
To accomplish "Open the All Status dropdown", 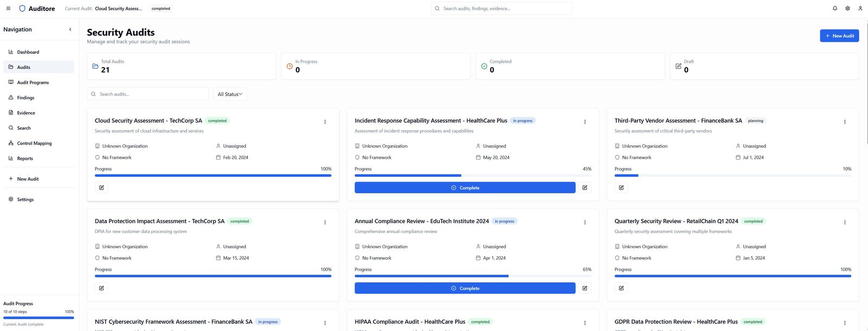I will pyautogui.click(x=230, y=94).
